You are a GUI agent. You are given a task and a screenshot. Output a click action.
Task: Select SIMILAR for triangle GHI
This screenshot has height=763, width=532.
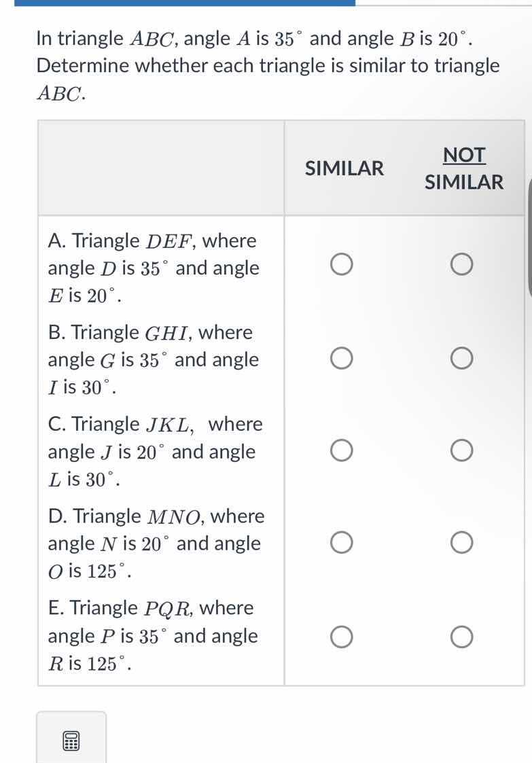(341, 357)
